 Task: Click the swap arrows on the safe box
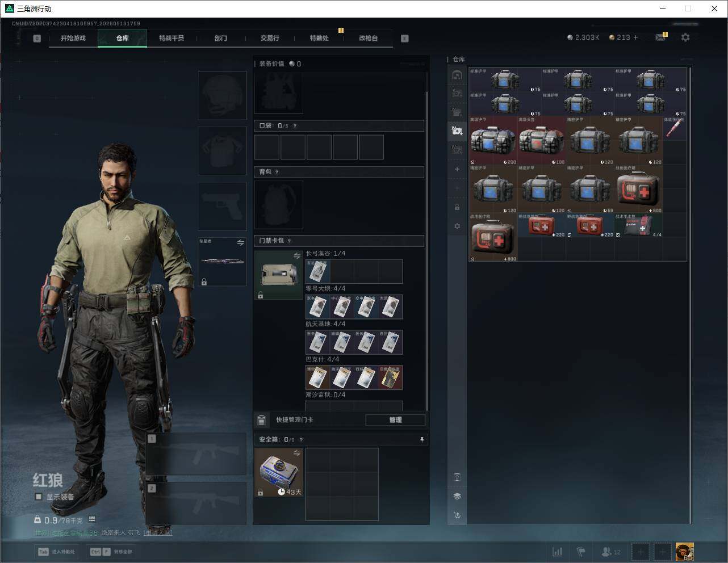(296, 453)
